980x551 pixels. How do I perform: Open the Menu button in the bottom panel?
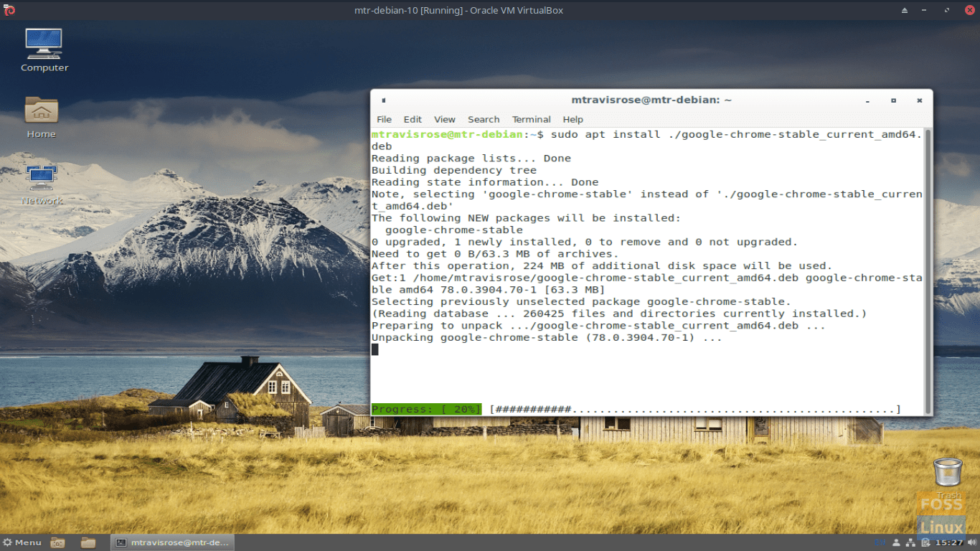click(22, 542)
